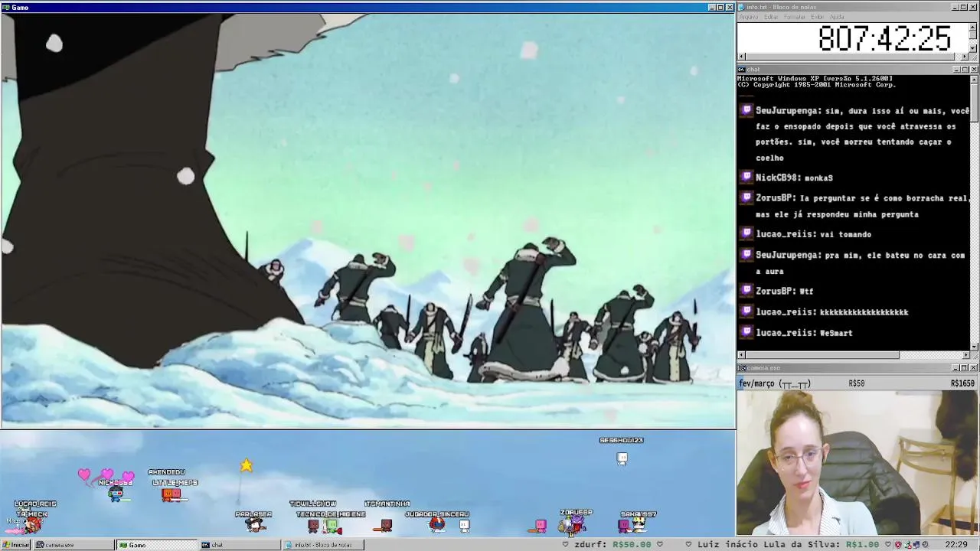The image size is (980, 551).
Task: Open the Ajuda menu in Bloco de notas
Action: (x=838, y=17)
